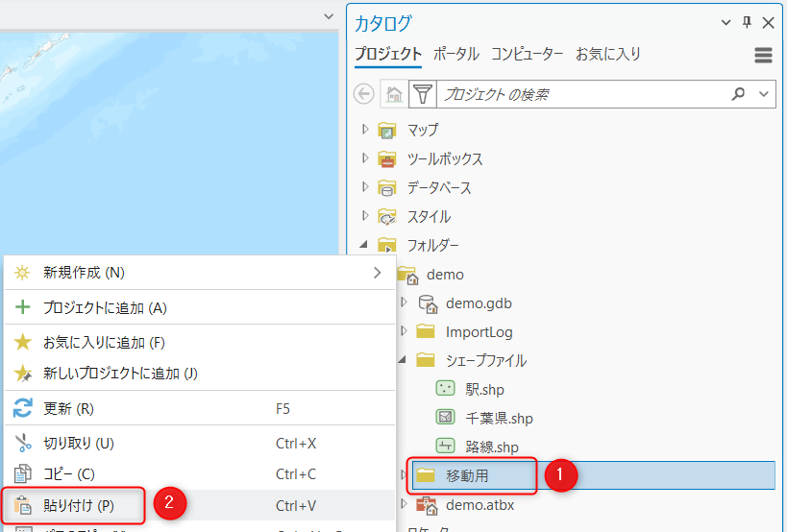
Task: Collapse the シェープファイル folder
Action: tap(404, 360)
